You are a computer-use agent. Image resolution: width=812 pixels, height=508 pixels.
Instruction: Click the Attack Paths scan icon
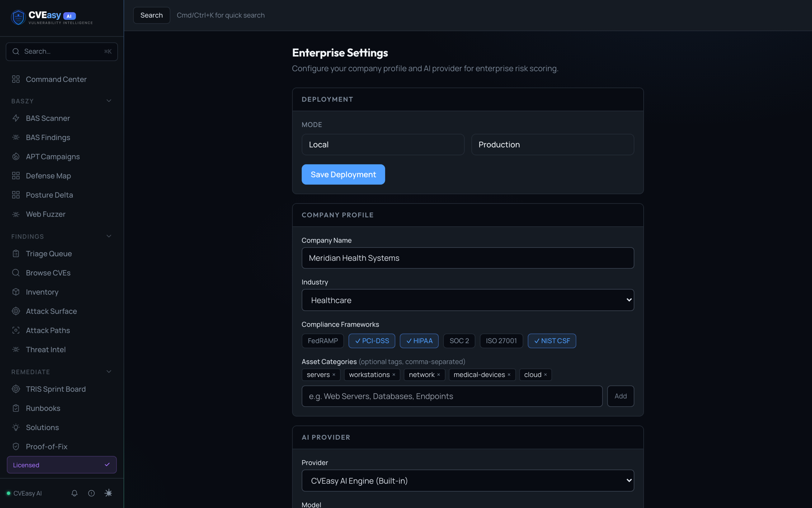tap(16, 331)
